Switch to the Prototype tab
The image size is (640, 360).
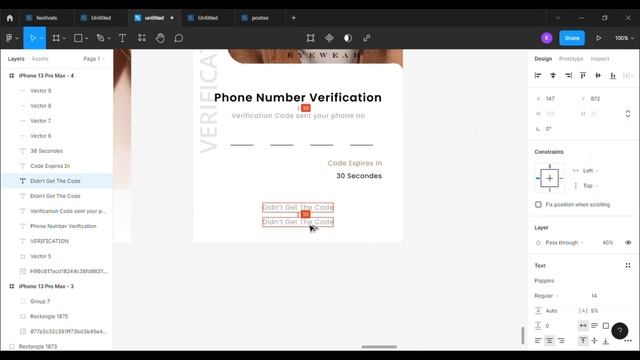pyautogui.click(x=571, y=59)
